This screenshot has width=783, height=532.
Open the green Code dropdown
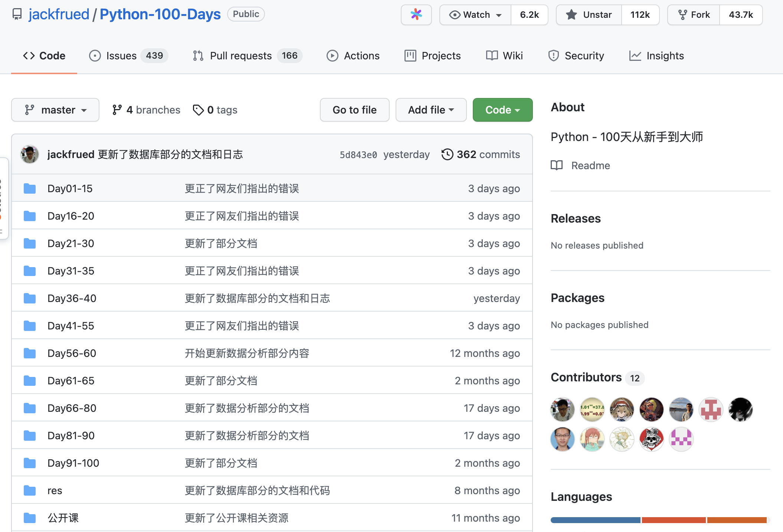click(x=502, y=110)
